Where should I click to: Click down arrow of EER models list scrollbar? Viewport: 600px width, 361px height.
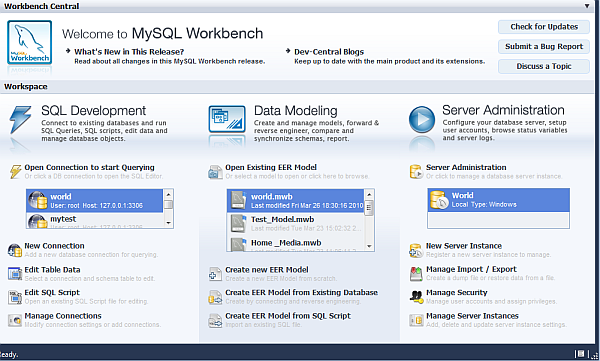click(369, 246)
